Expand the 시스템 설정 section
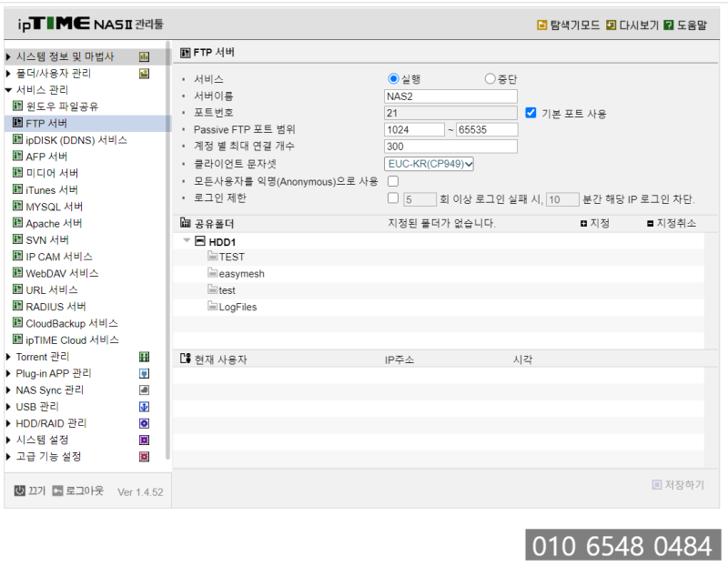 coord(43,440)
